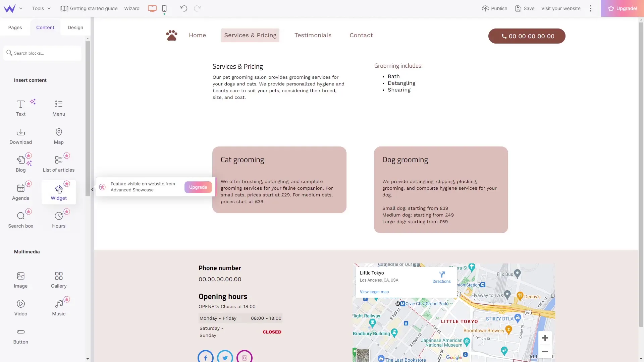
Task: Focus the Search blocks input field
Action: tap(42, 53)
